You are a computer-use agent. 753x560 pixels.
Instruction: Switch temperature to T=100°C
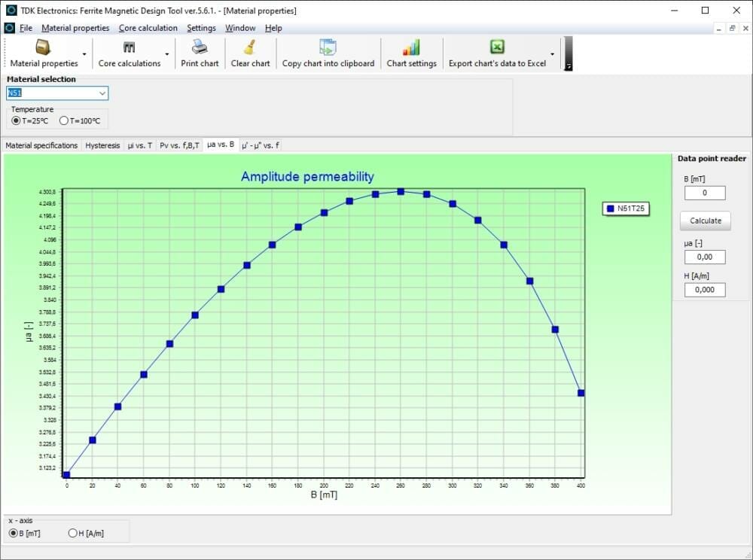(63, 120)
